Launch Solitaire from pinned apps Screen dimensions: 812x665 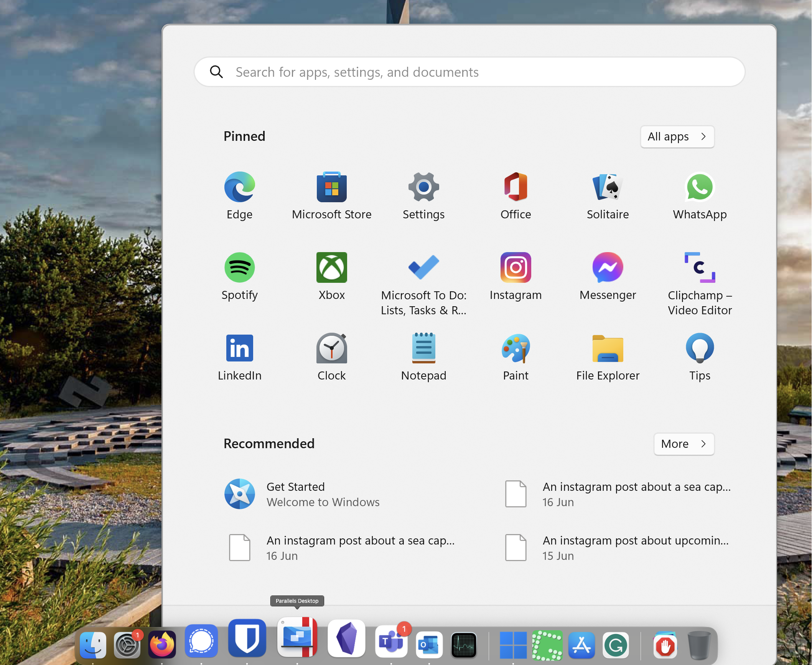pyautogui.click(x=608, y=196)
